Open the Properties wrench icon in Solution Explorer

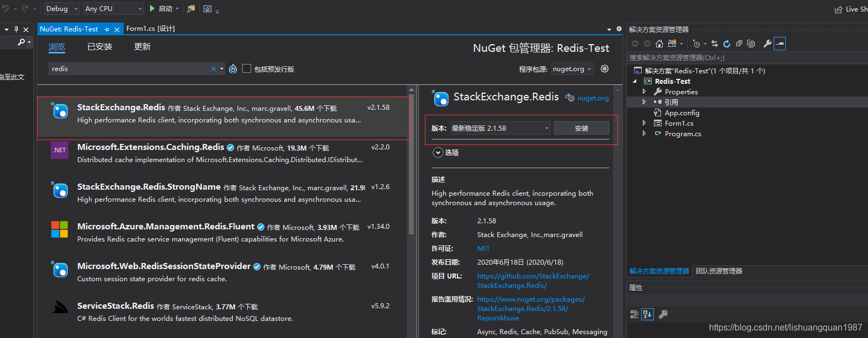767,44
